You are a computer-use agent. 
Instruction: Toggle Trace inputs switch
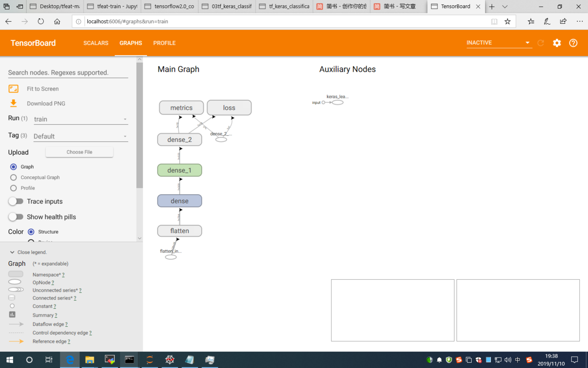tap(16, 201)
